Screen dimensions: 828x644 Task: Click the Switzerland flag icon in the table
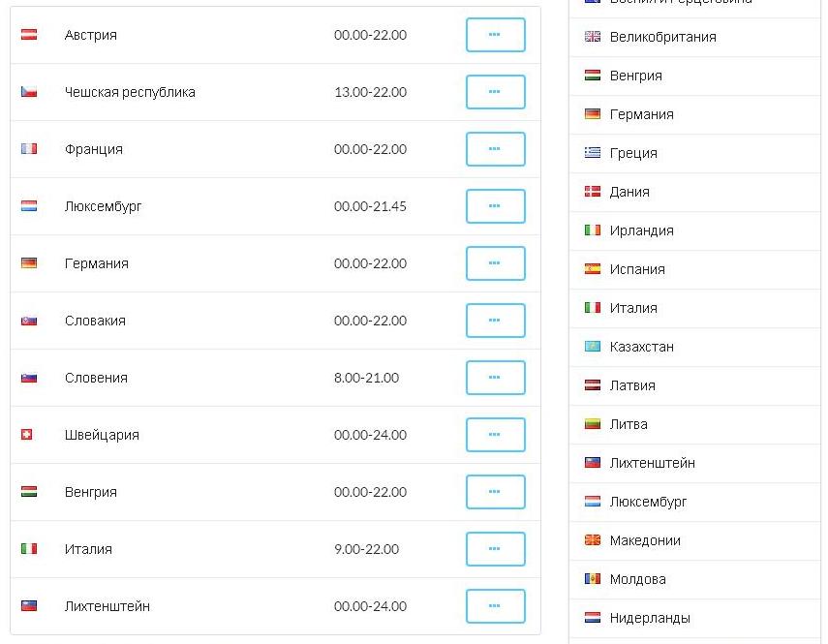click(27, 435)
